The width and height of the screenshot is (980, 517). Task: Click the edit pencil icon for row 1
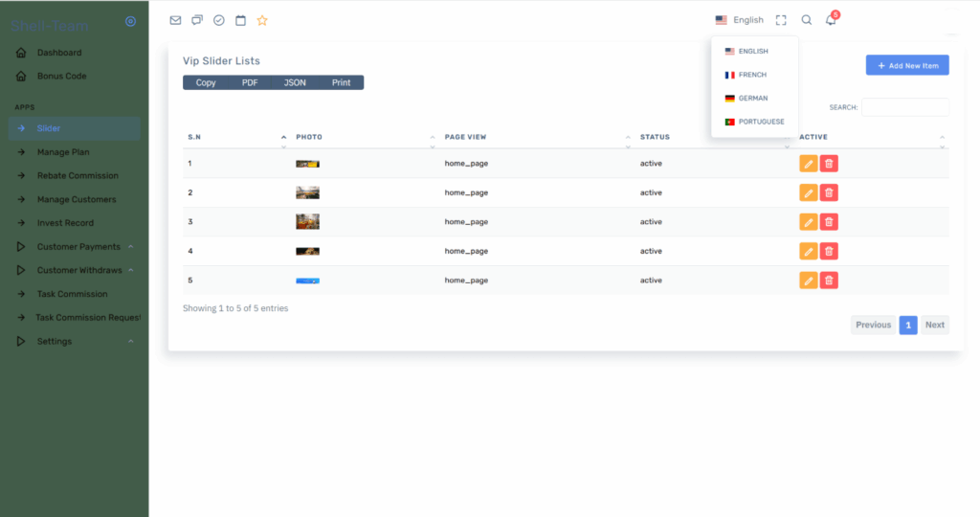pyautogui.click(x=808, y=164)
